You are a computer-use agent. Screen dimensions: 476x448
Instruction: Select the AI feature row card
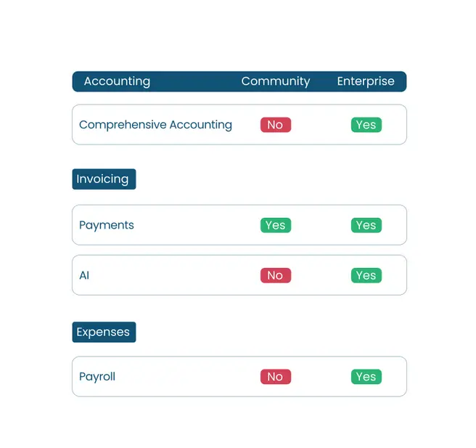[239, 275]
